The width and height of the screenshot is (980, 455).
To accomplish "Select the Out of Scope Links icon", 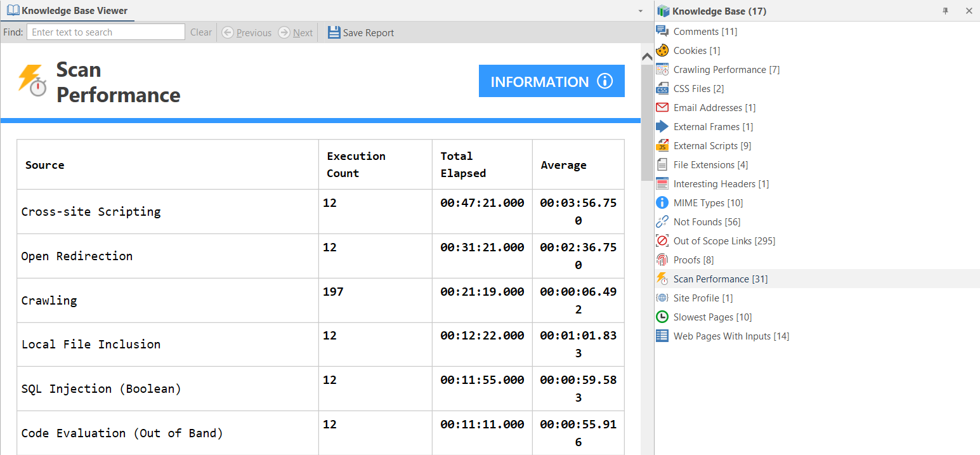I will pyautogui.click(x=662, y=240).
